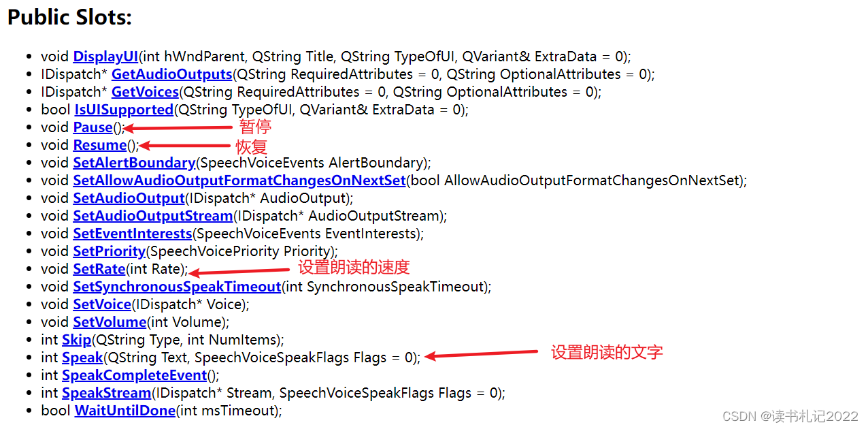
Task: Click the Resume hyperlink
Action: (x=99, y=144)
